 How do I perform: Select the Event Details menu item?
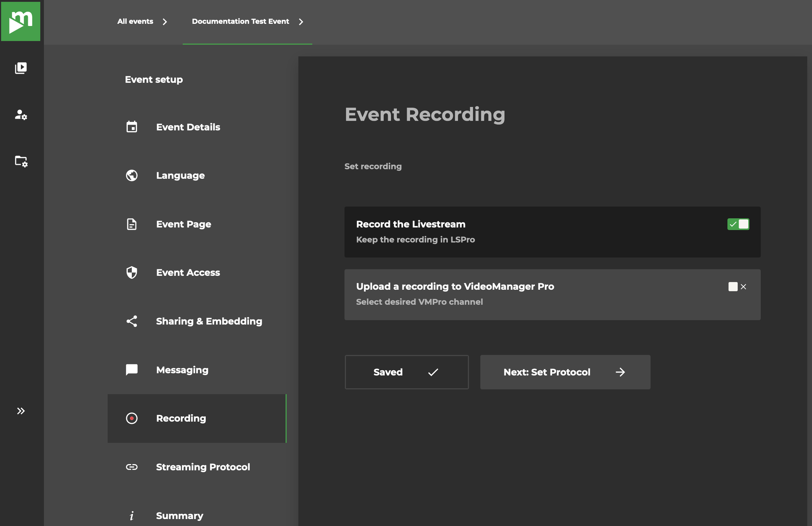(x=188, y=127)
